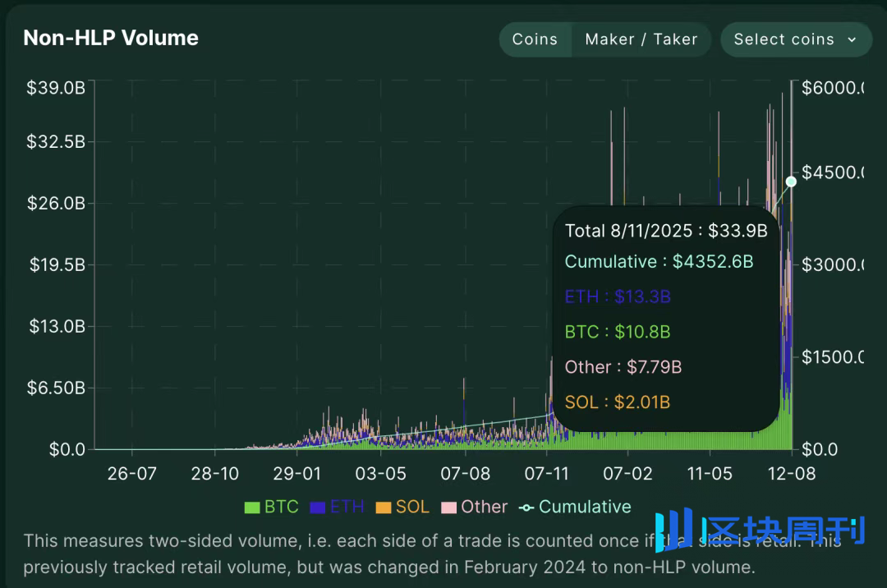Click the chevron arrow beside Select coins
Viewport: 887px width, 588px height.
[x=852, y=39]
